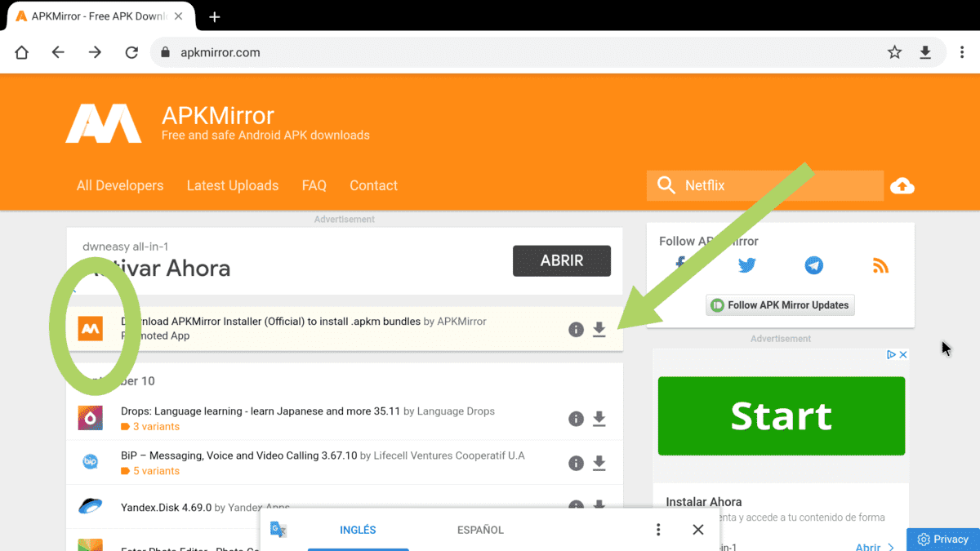This screenshot has height=551, width=980.
Task: Open a new tab with plus button
Action: pos(215,16)
